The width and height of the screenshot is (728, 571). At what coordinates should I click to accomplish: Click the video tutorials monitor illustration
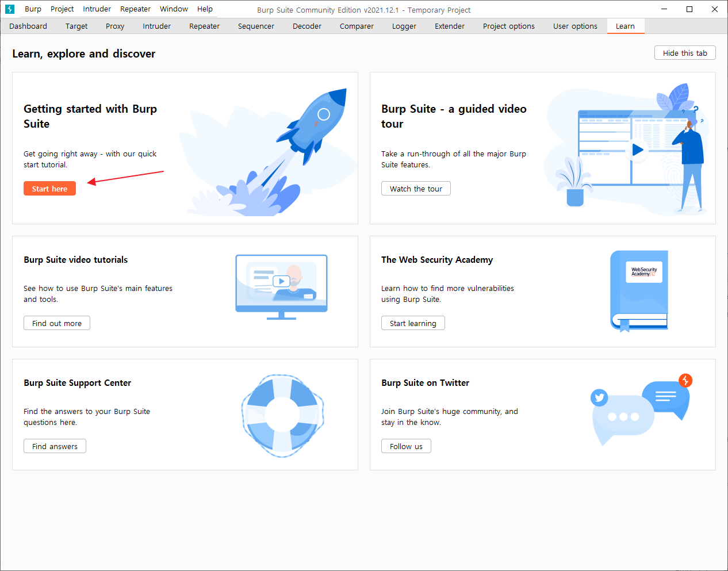click(282, 287)
